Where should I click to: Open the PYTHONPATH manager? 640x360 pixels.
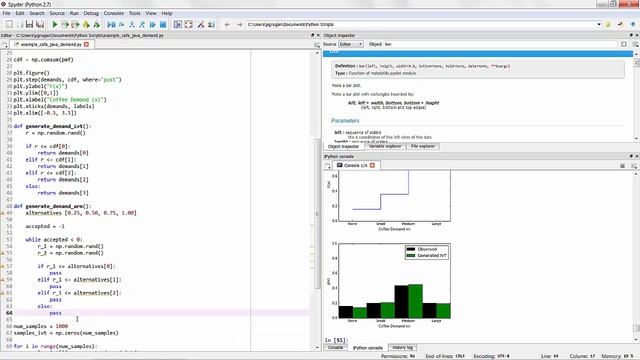pyautogui.click(x=211, y=24)
